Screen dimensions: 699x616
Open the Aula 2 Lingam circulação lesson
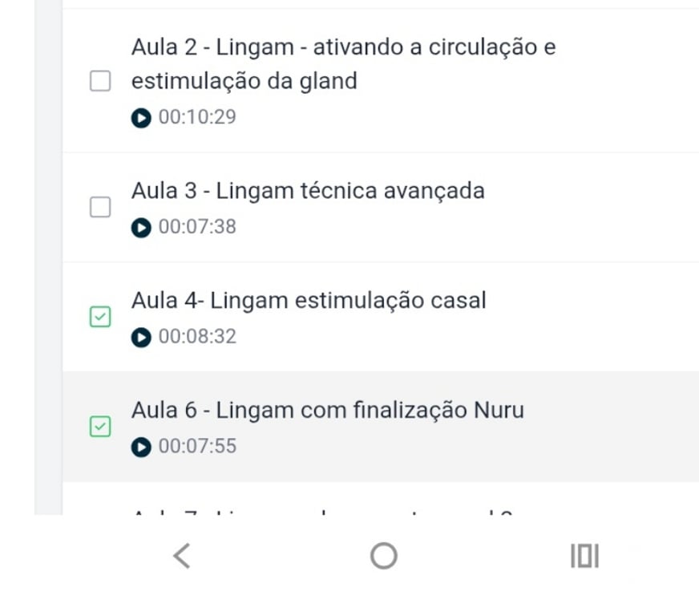(345, 64)
